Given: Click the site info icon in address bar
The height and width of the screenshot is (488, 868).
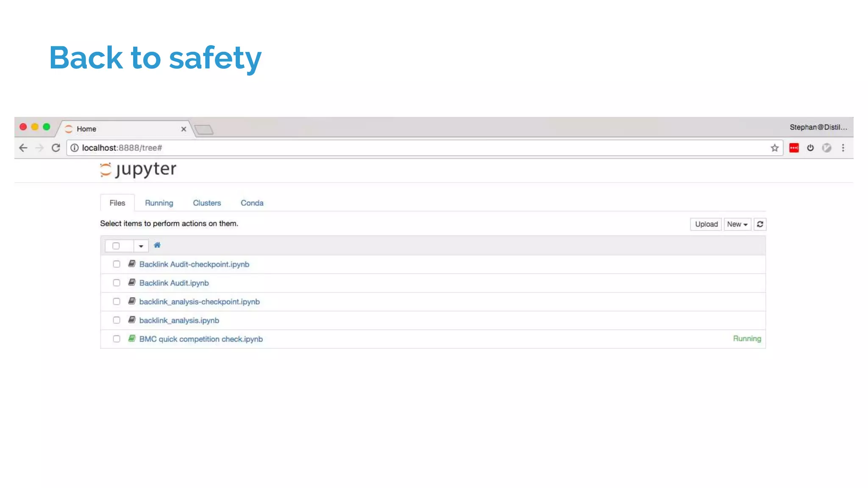Looking at the screenshot, I should (x=75, y=148).
